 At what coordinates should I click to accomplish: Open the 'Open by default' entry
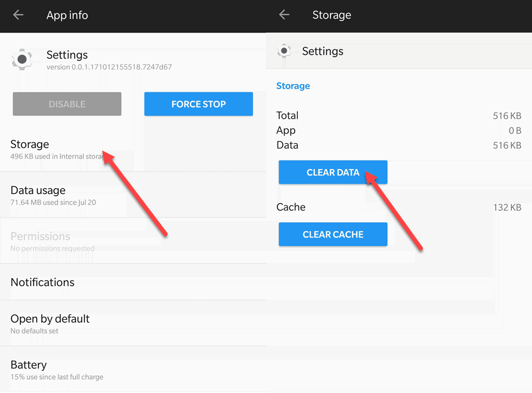point(50,323)
